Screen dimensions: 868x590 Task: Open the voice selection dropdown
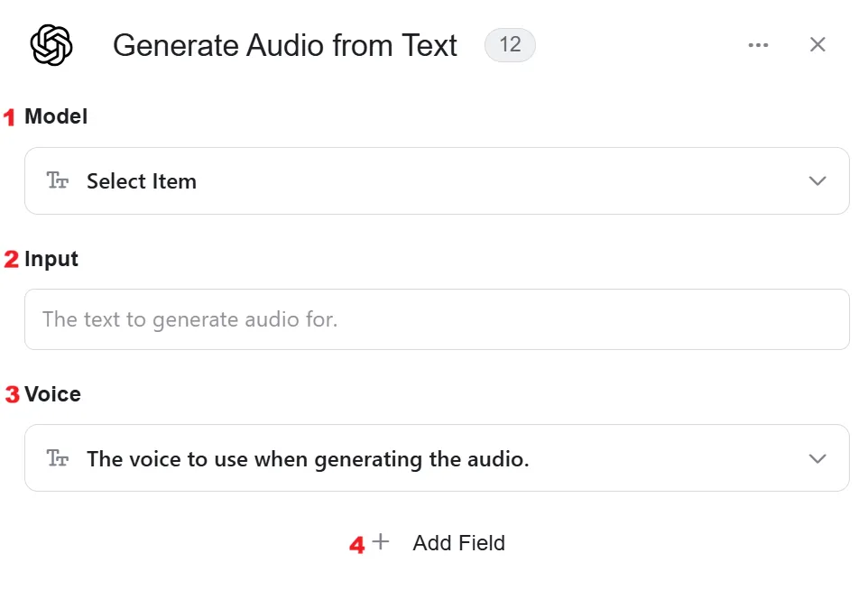point(437,458)
